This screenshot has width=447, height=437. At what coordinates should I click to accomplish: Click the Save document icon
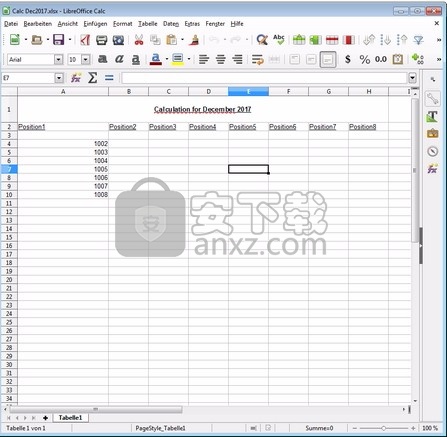coord(58,40)
